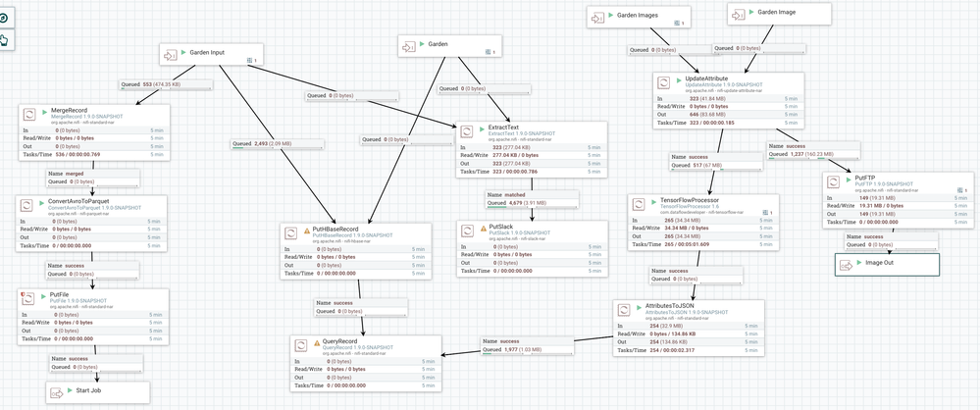
Task: Click the PutHBaseRecord processor name
Action: [335, 230]
